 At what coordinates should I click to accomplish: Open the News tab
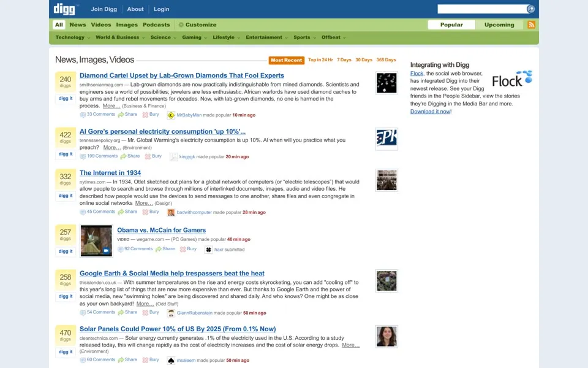click(78, 25)
